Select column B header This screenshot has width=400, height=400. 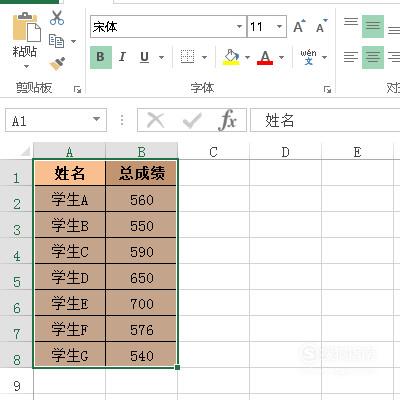[142, 152]
